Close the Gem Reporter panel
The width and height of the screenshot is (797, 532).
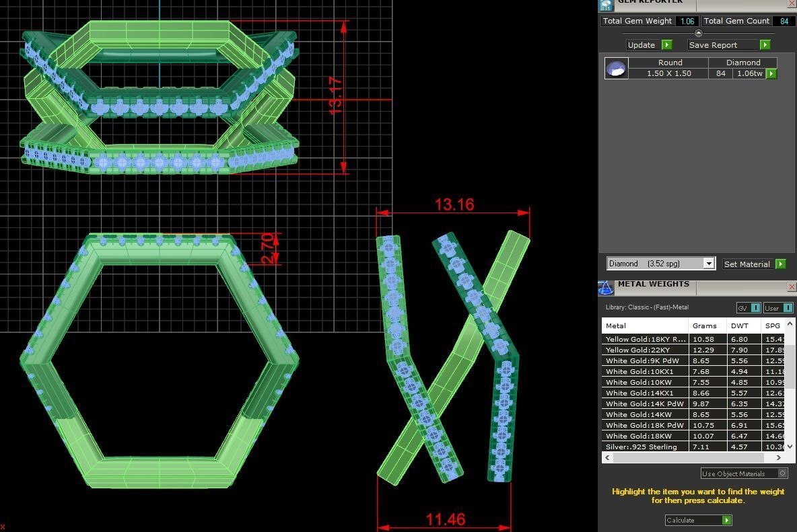tap(792, 3)
